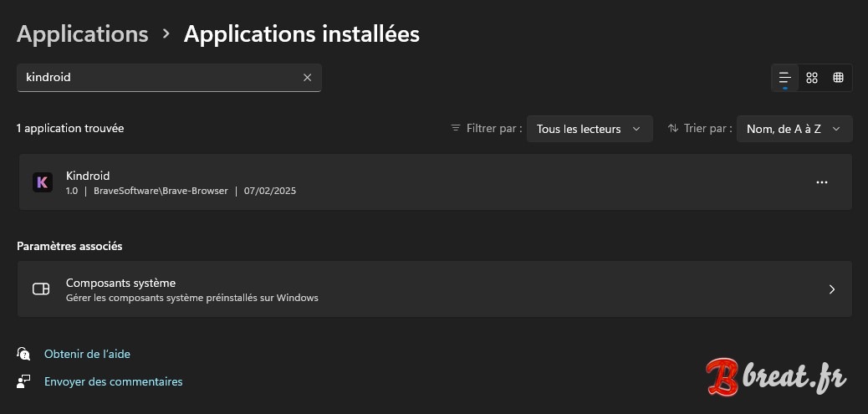This screenshot has width=868, height=414.
Task: Expand Composants système with the chevron arrow
Action: pos(831,289)
